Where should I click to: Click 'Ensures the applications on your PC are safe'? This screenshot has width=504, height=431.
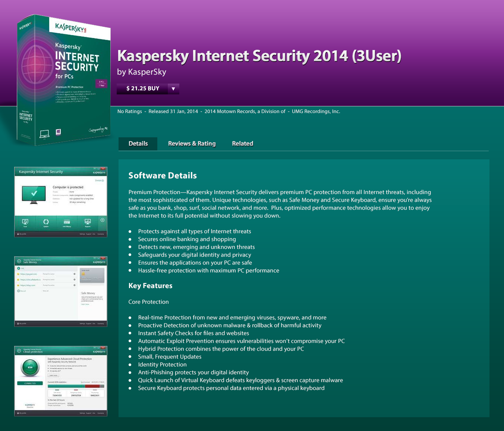click(x=195, y=263)
